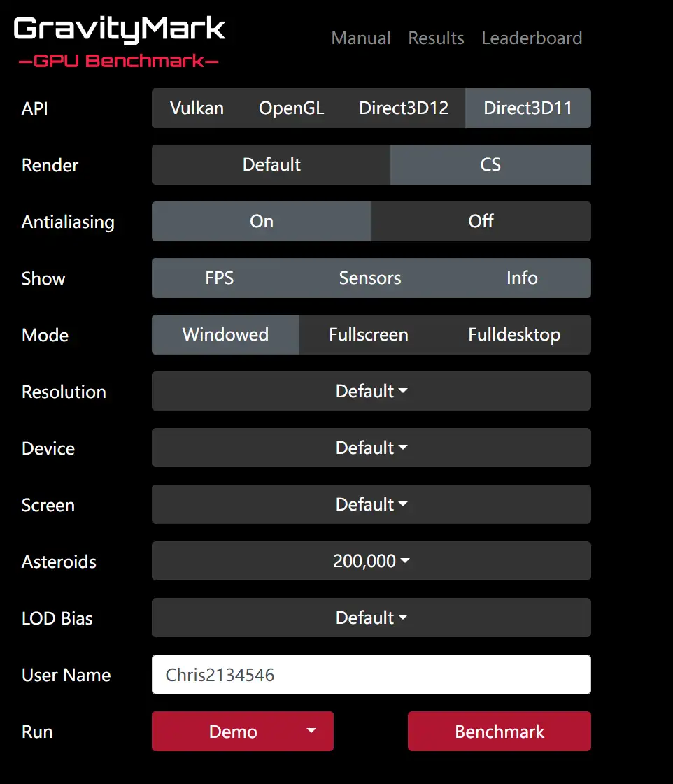The width and height of the screenshot is (673, 784).
Task: Open the Demo run options arrow
Action: click(311, 731)
